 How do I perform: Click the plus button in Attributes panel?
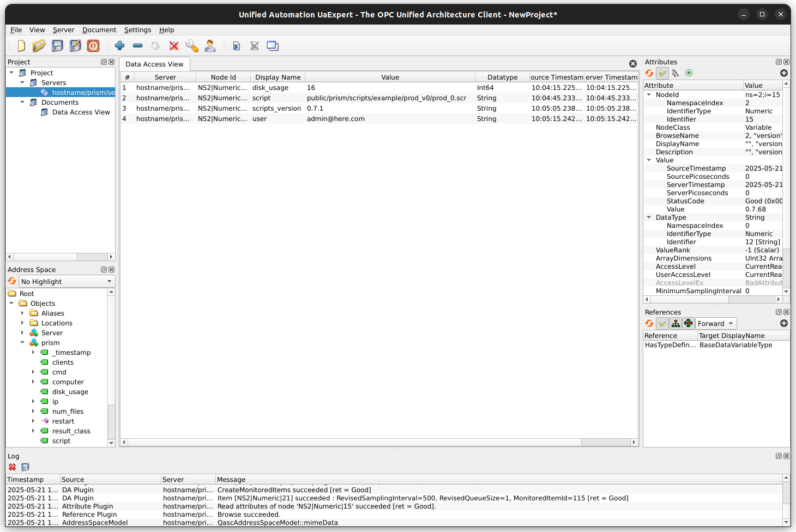pos(784,73)
